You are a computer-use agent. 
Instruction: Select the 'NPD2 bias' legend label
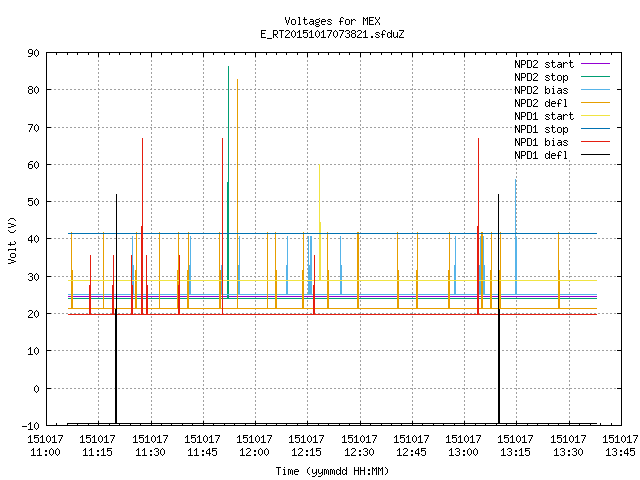point(541,90)
